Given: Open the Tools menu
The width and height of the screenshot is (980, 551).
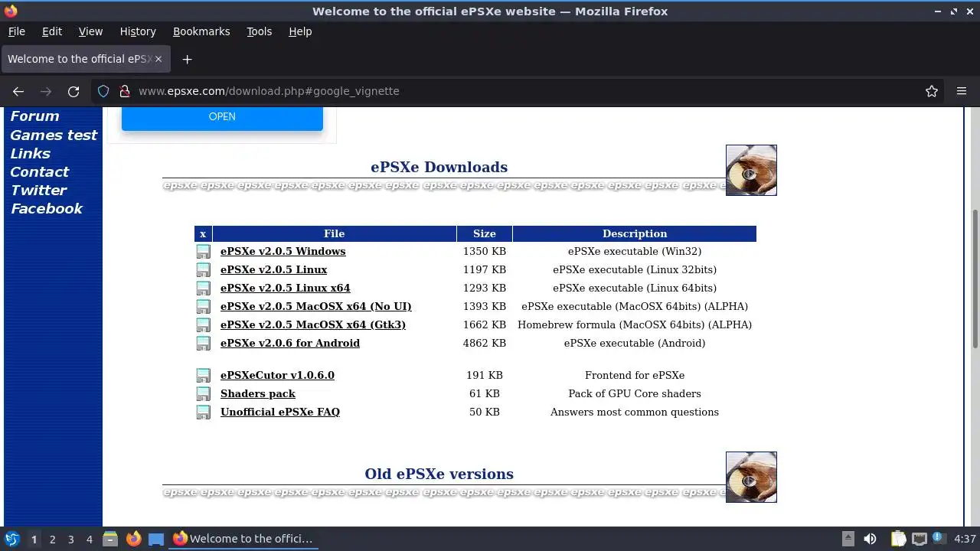Looking at the screenshot, I should click(x=259, y=31).
